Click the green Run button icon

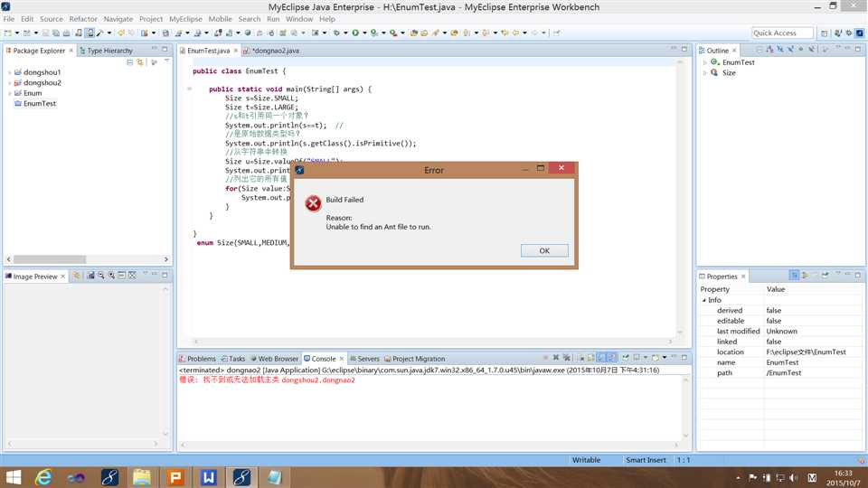[x=355, y=33]
